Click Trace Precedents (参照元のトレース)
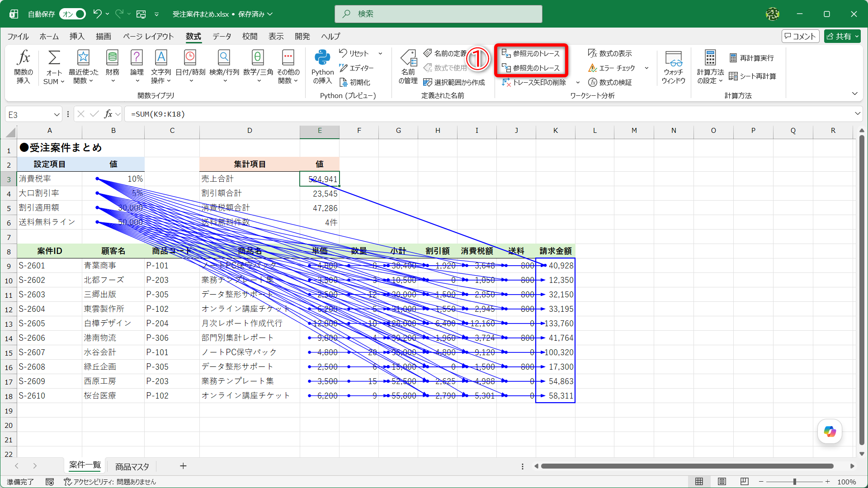 [x=531, y=53]
